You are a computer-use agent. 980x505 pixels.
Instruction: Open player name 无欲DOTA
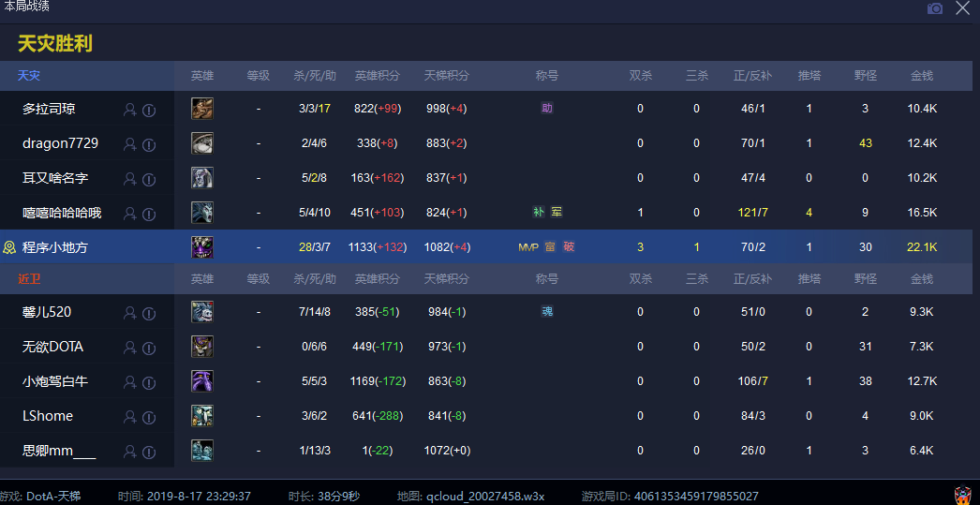click(x=52, y=347)
